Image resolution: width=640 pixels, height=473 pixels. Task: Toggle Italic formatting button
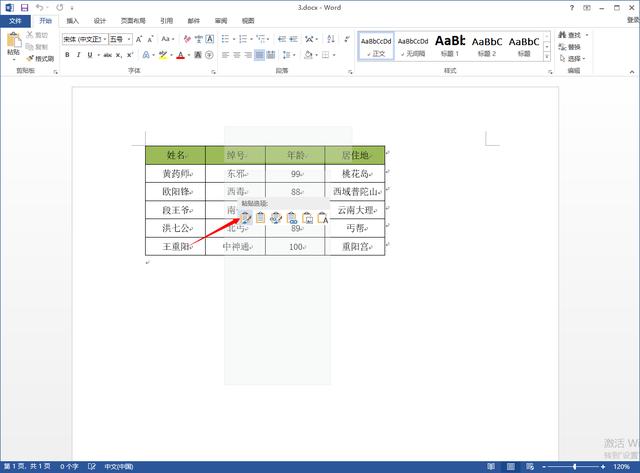click(x=78, y=55)
